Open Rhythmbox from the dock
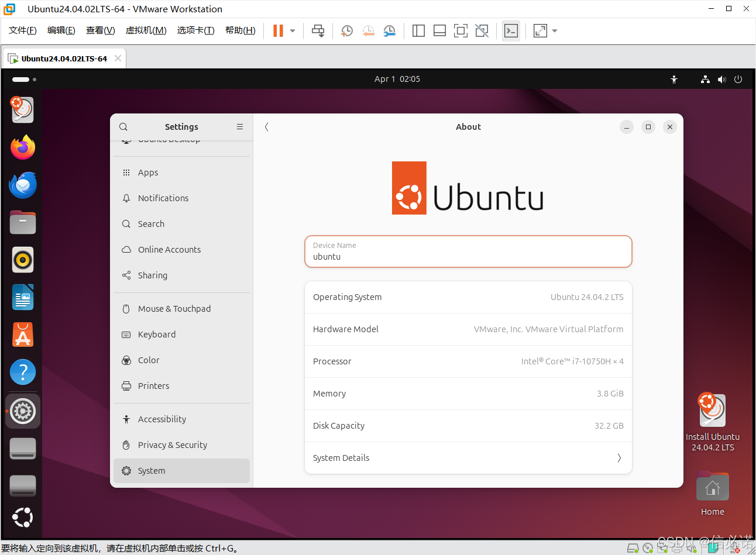Image resolution: width=756 pixels, height=555 pixels. 23,260
